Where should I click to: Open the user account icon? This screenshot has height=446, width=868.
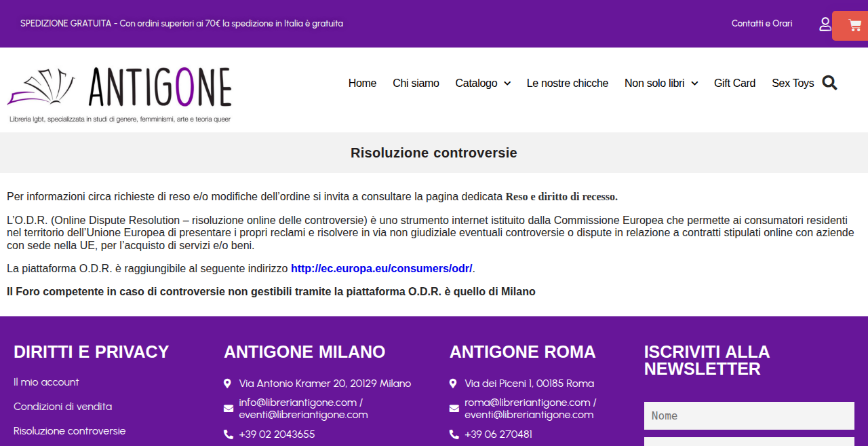tap(825, 24)
